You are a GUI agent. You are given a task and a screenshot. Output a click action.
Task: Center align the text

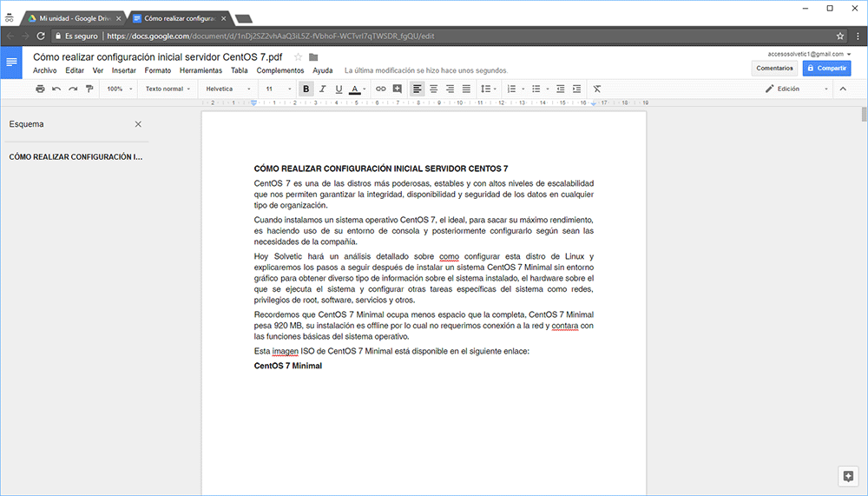[x=433, y=89]
